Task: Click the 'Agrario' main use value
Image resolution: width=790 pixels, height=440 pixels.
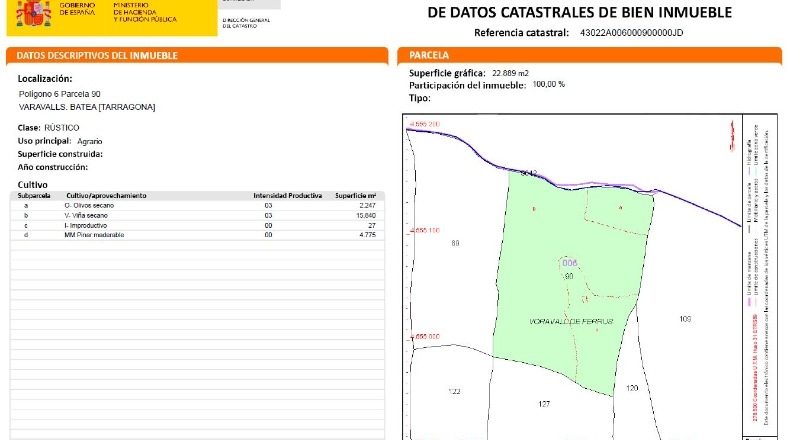Action: (90, 141)
